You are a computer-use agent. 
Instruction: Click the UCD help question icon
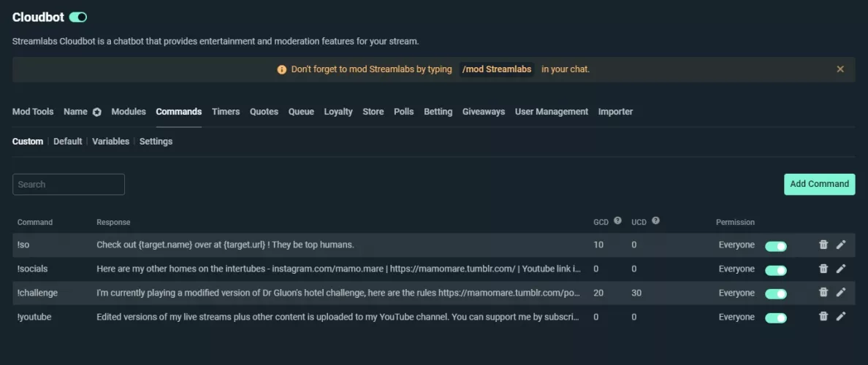tap(655, 221)
